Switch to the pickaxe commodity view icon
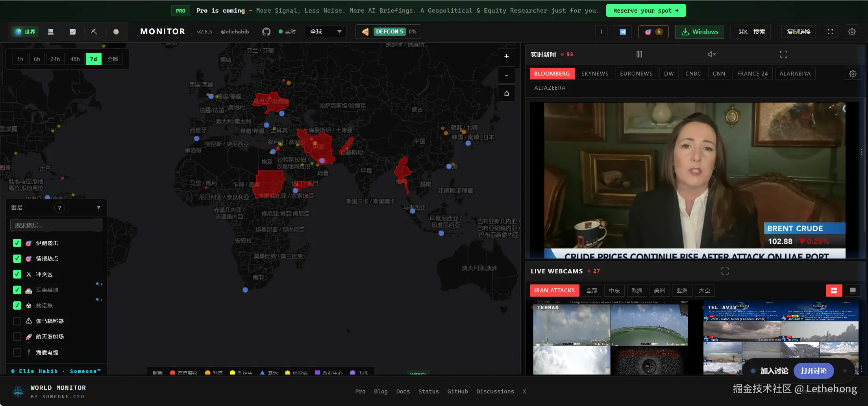 click(94, 32)
